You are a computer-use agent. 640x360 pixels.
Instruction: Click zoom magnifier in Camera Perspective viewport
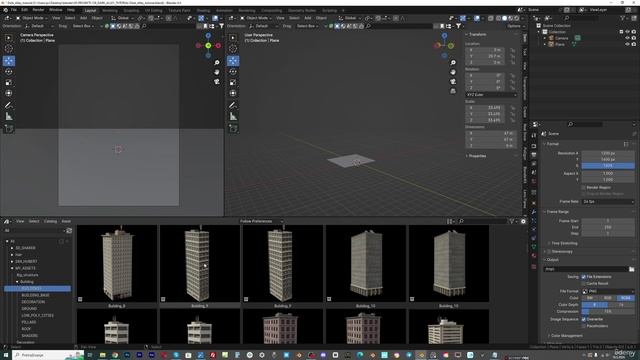tap(217, 62)
